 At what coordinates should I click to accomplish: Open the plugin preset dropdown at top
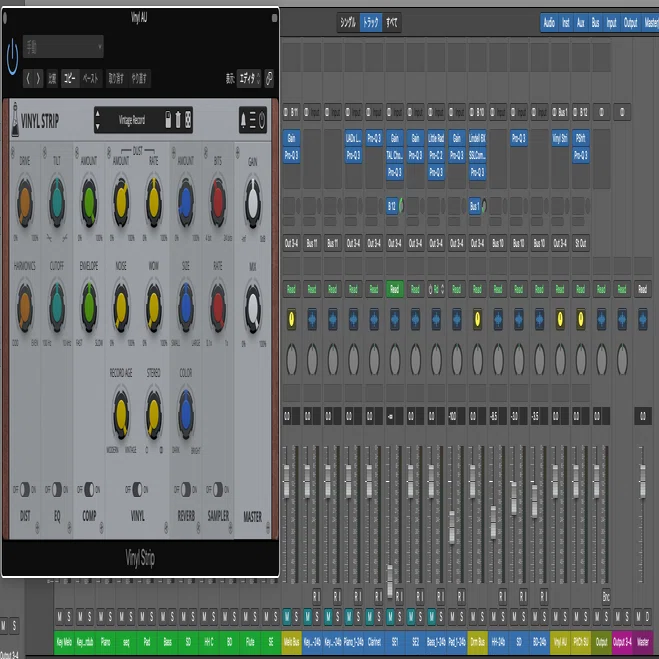[63, 47]
